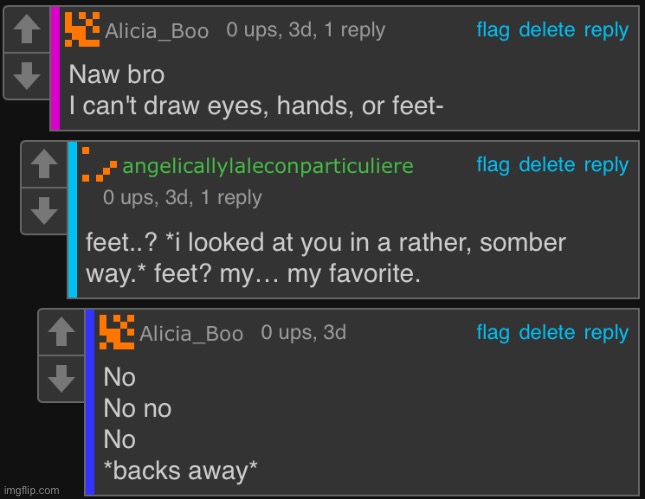The image size is (645, 499).
Task: Delete the "Naw bro" comment
Action: click(547, 30)
